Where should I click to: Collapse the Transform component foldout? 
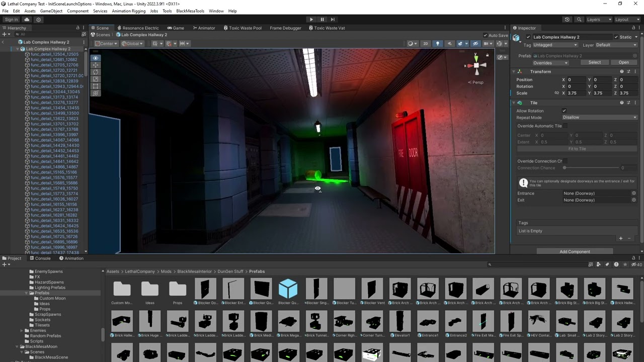[x=514, y=72]
